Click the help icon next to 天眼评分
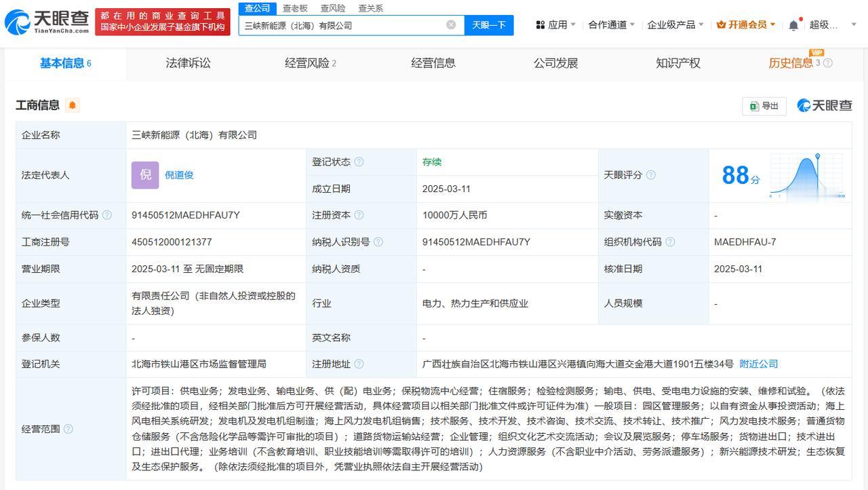Viewport: 868px width, 490px height. (650, 175)
